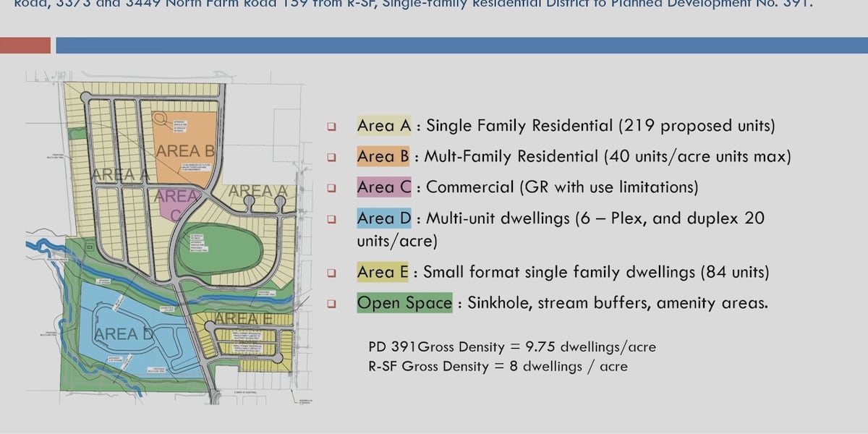Click the "AREA B" label on the orange map zone

[x=186, y=151]
